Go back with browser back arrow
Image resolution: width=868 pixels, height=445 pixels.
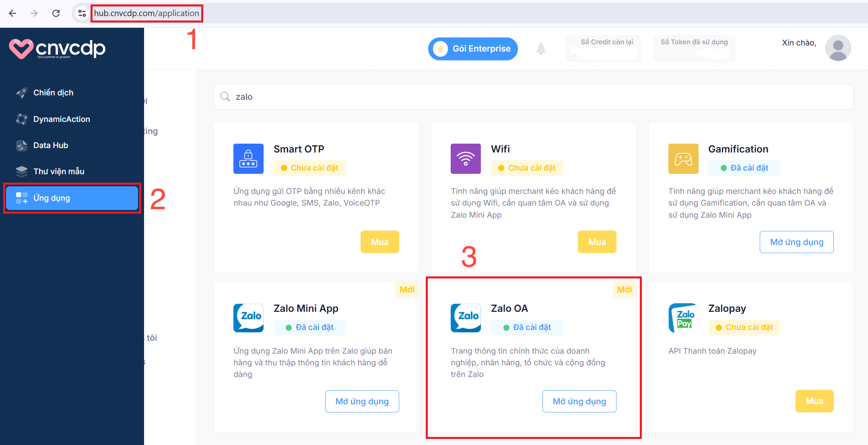point(12,13)
